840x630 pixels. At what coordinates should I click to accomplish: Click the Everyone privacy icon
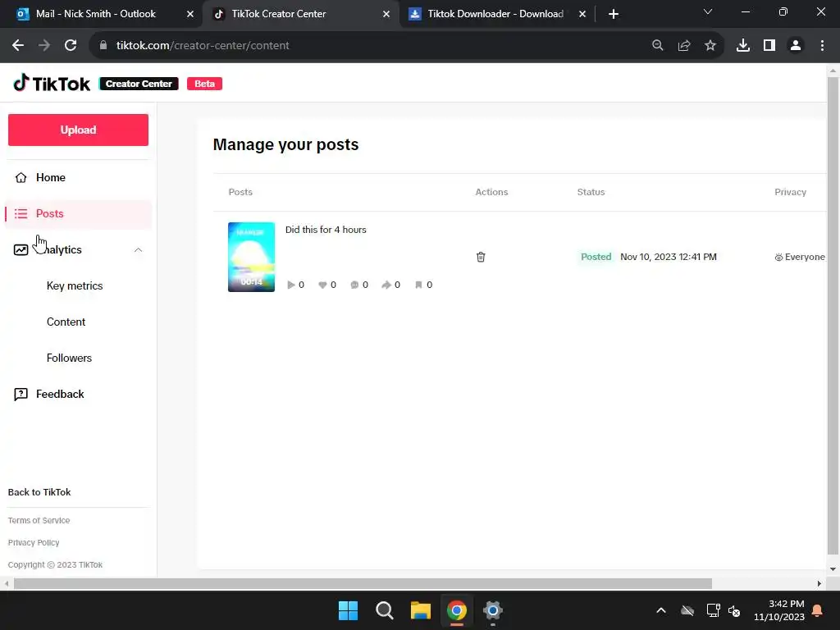[x=778, y=257]
